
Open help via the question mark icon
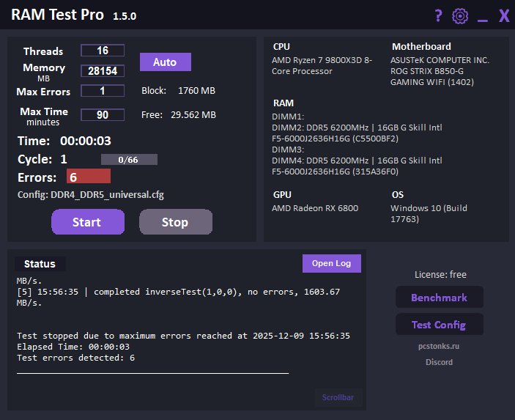pyautogui.click(x=438, y=15)
